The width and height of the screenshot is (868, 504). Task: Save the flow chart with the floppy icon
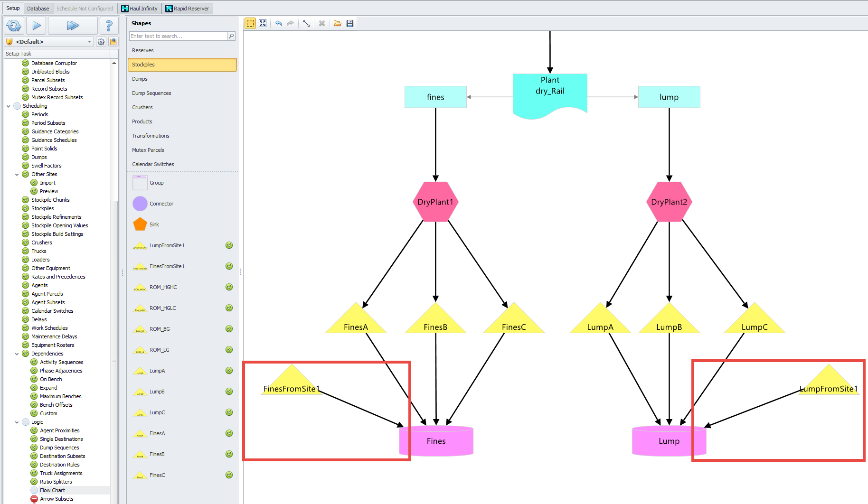(350, 23)
